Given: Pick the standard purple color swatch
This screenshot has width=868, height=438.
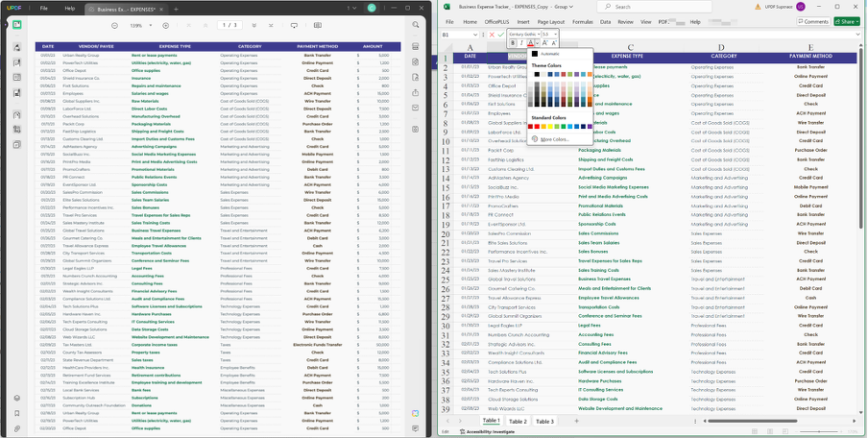Looking at the screenshot, I should 590,126.
